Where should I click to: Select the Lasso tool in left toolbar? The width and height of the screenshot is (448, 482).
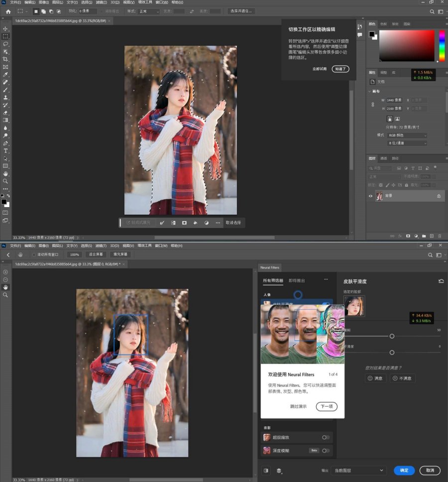(6, 44)
